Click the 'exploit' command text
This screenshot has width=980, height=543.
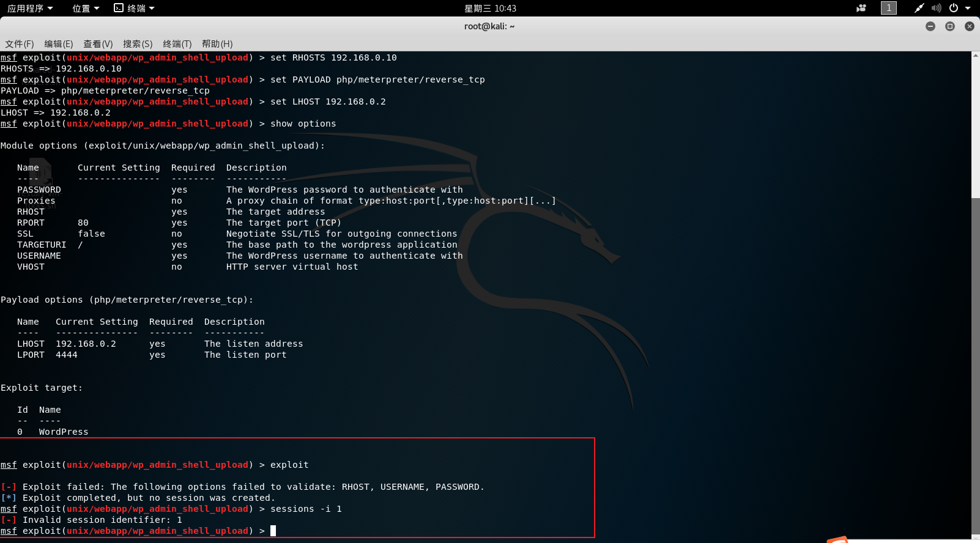(289, 465)
